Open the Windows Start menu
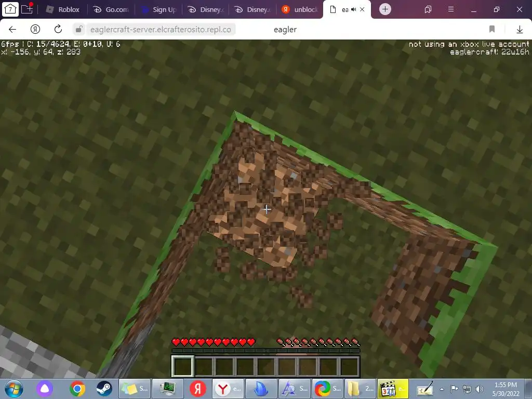This screenshot has height=399, width=532. tap(14, 389)
